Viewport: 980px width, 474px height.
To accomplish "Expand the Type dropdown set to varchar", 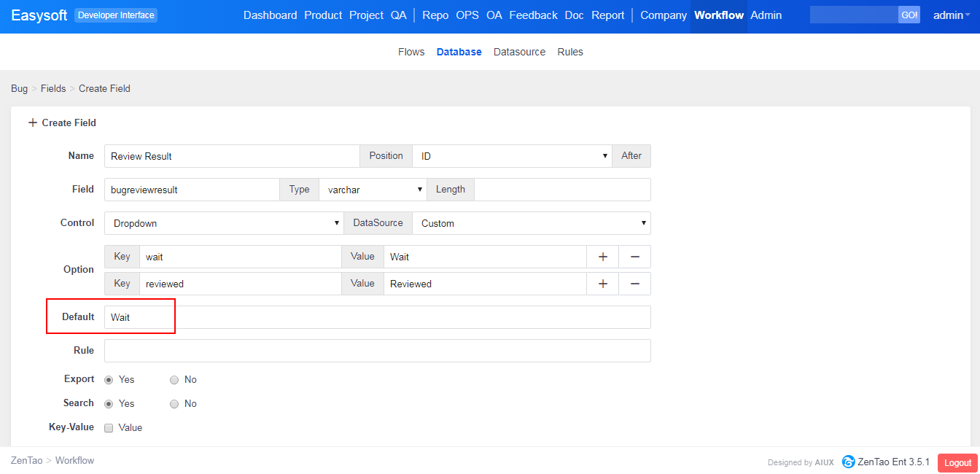I will (372, 190).
